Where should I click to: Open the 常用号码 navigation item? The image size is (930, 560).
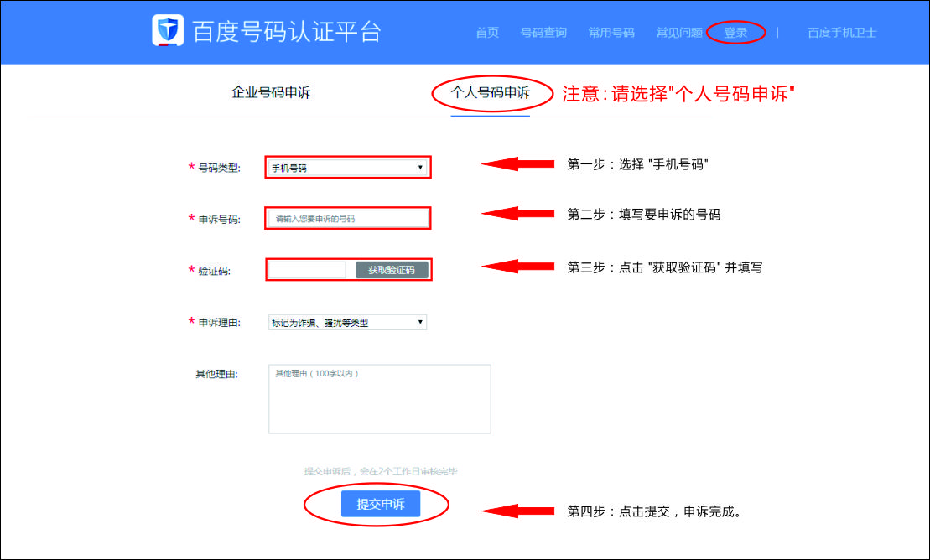click(x=611, y=33)
